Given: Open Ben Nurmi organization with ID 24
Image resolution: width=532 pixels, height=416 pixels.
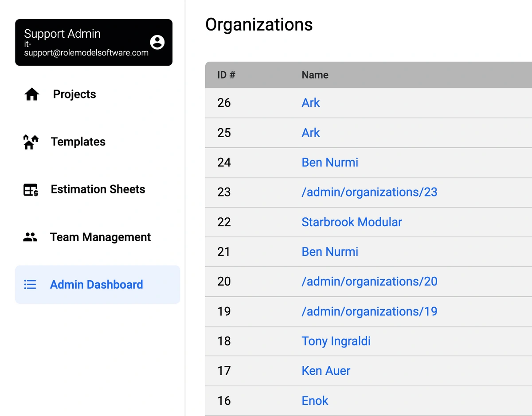Looking at the screenshot, I should (x=330, y=162).
